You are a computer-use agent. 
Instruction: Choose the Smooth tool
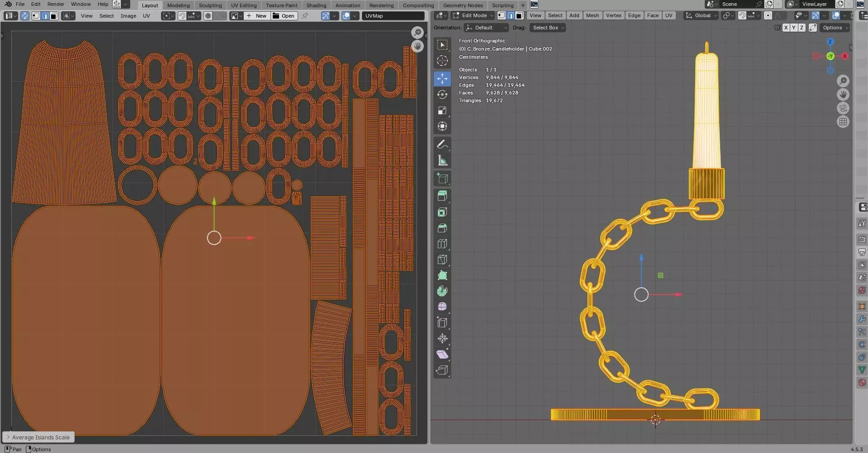(x=442, y=307)
